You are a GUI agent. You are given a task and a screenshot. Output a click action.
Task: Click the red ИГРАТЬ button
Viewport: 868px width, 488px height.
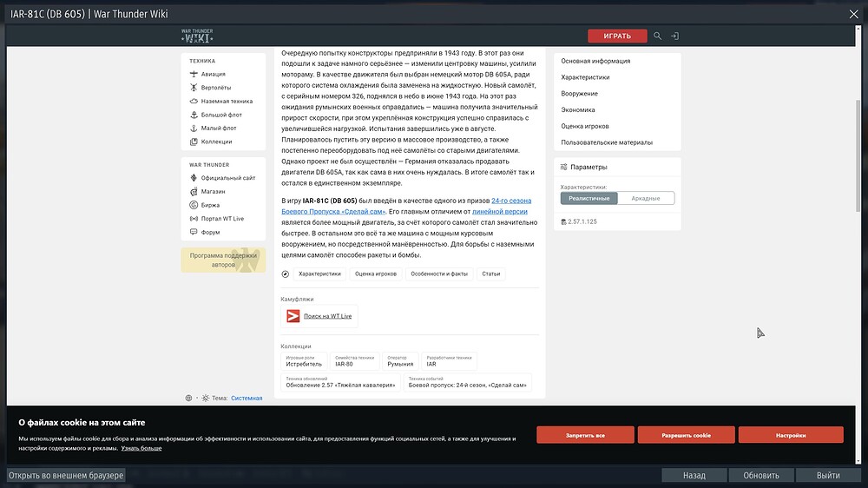coord(617,36)
